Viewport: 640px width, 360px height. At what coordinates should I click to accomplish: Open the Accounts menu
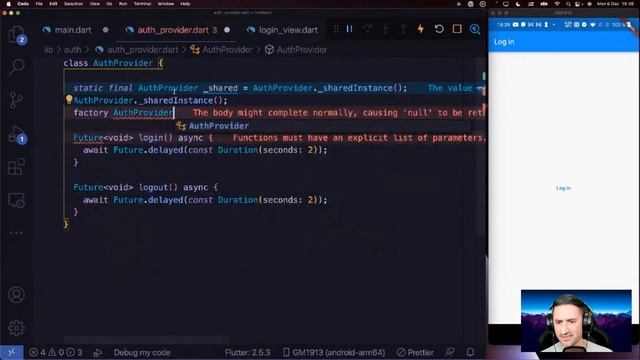coord(16,295)
